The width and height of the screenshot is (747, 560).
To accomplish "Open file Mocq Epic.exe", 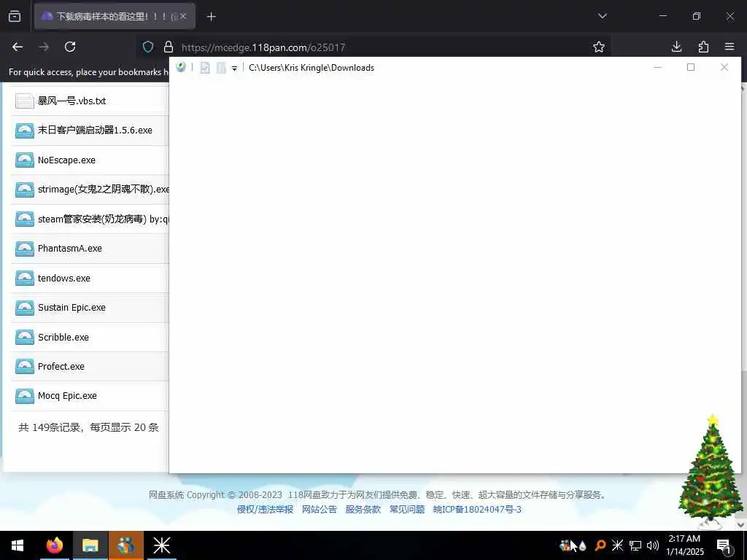I will (x=67, y=396).
